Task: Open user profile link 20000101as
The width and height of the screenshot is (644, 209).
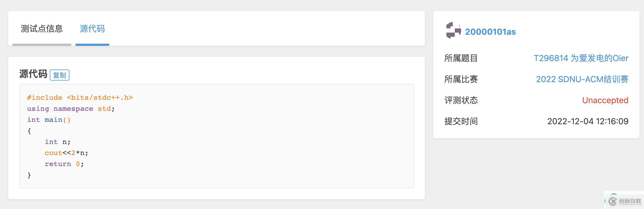Action: [490, 32]
